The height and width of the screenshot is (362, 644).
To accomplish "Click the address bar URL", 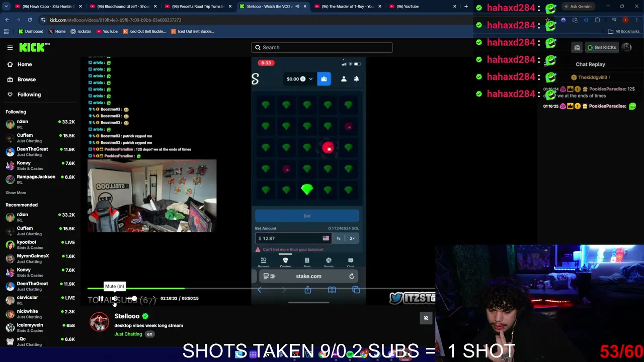I will (x=115, y=20).
